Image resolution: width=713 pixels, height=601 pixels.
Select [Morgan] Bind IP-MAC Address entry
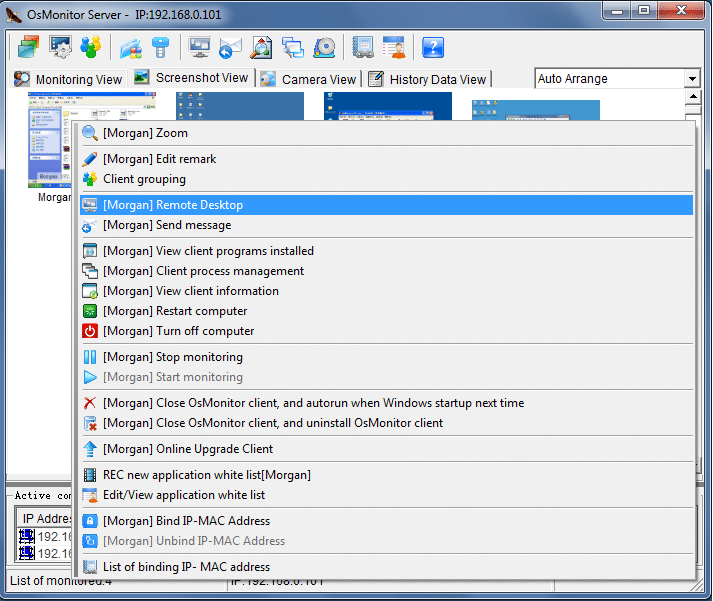coord(387,520)
